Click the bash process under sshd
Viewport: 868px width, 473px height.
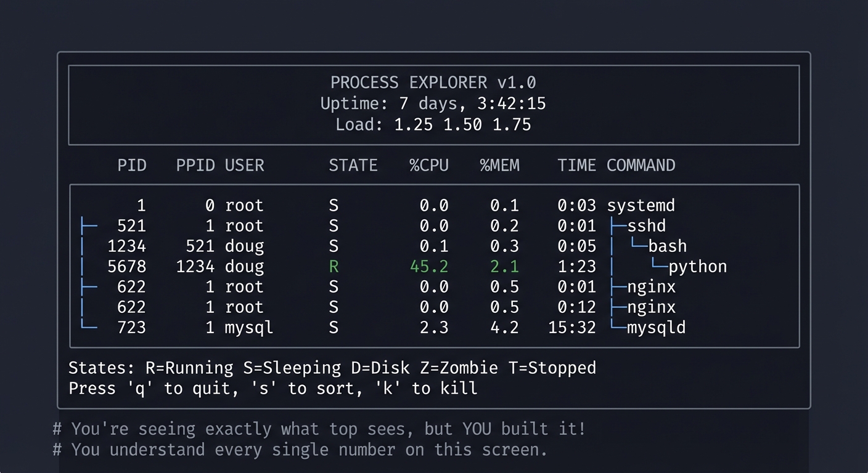667,246
